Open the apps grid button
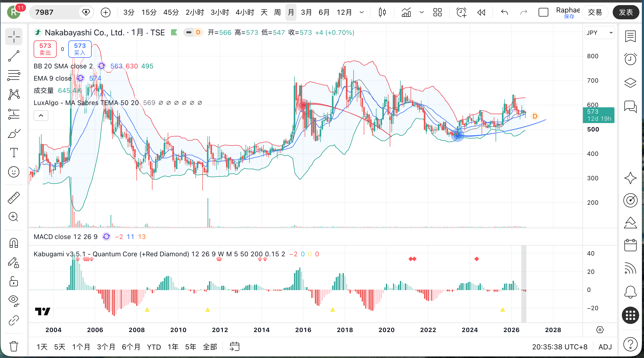The height and width of the screenshot is (358, 644). (630, 316)
